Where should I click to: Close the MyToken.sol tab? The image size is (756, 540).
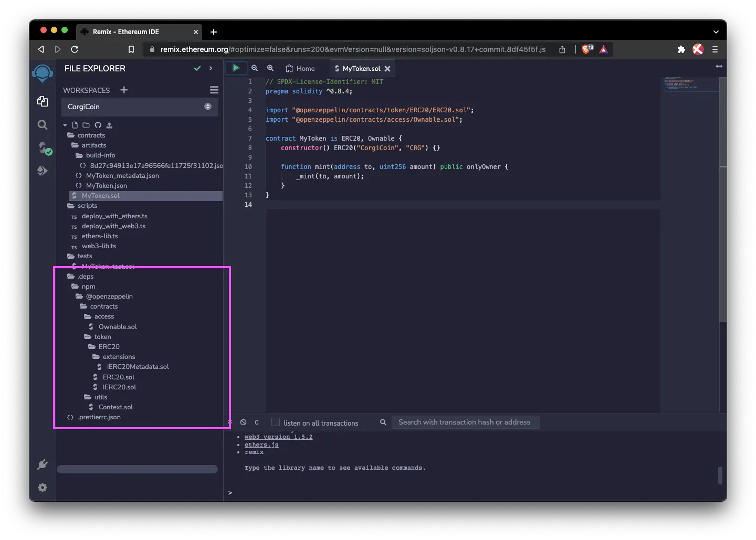(387, 69)
